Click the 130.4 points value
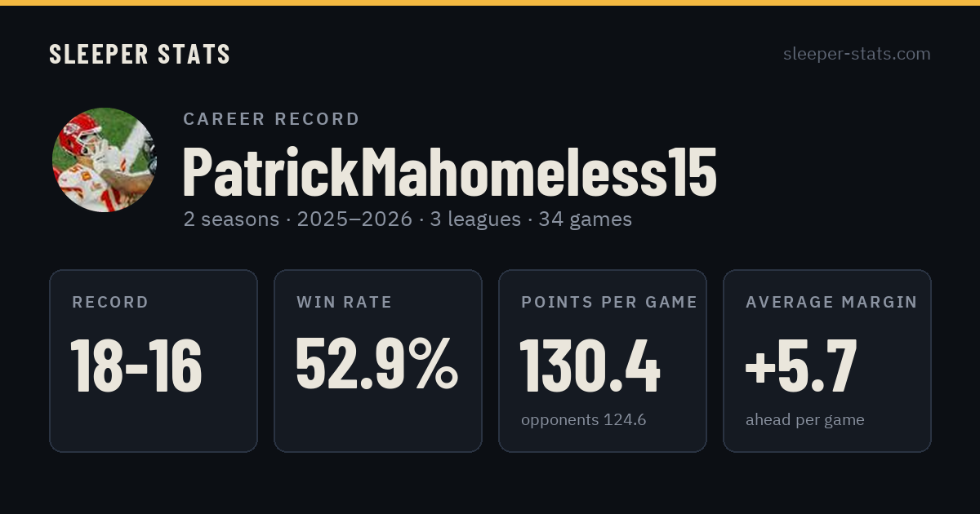Image resolution: width=980 pixels, height=514 pixels. pos(590,366)
